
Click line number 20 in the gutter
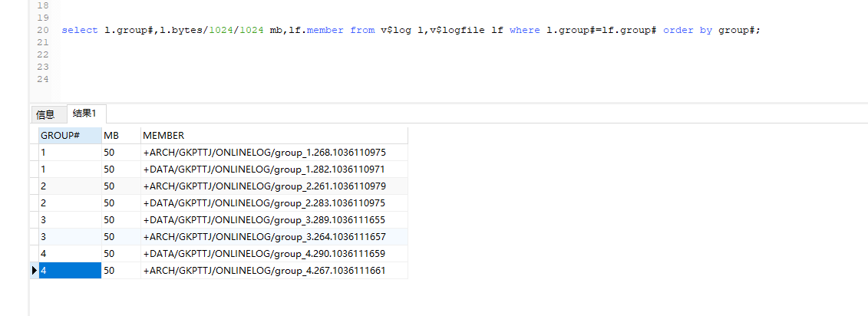(x=43, y=31)
